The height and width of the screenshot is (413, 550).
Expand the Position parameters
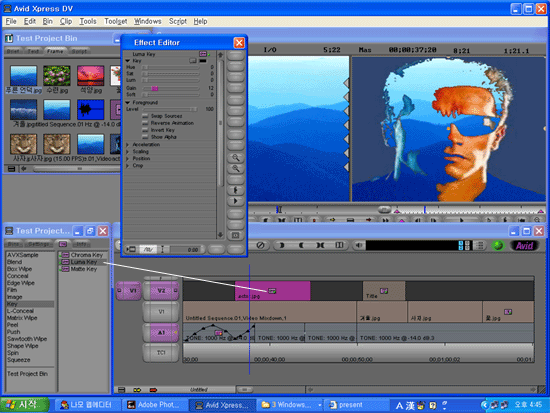coord(128,159)
